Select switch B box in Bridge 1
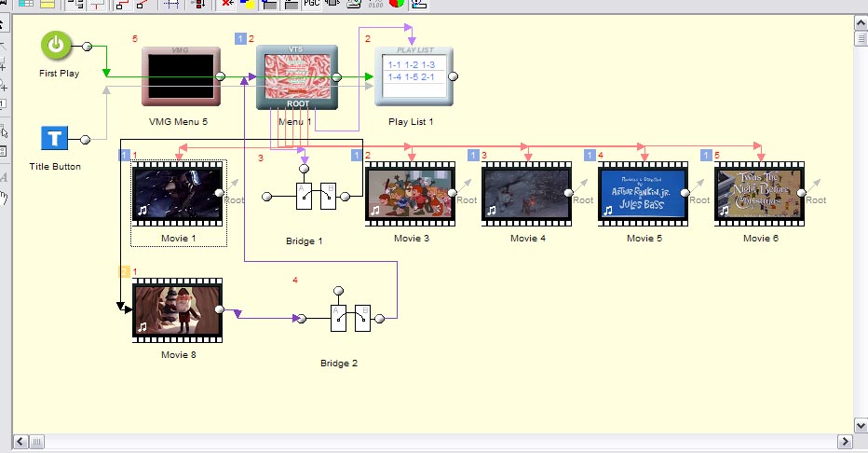This screenshot has width=868, height=453. coord(328,197)
